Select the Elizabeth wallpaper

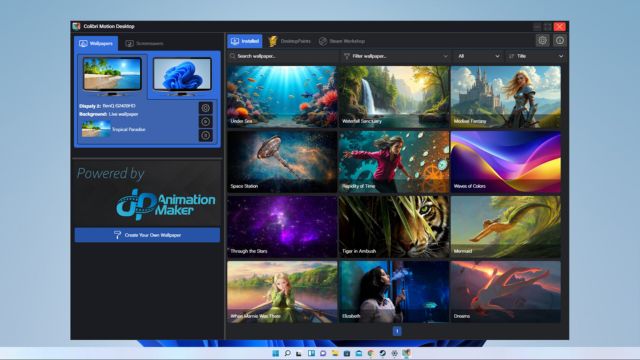[x=394, y=292]
